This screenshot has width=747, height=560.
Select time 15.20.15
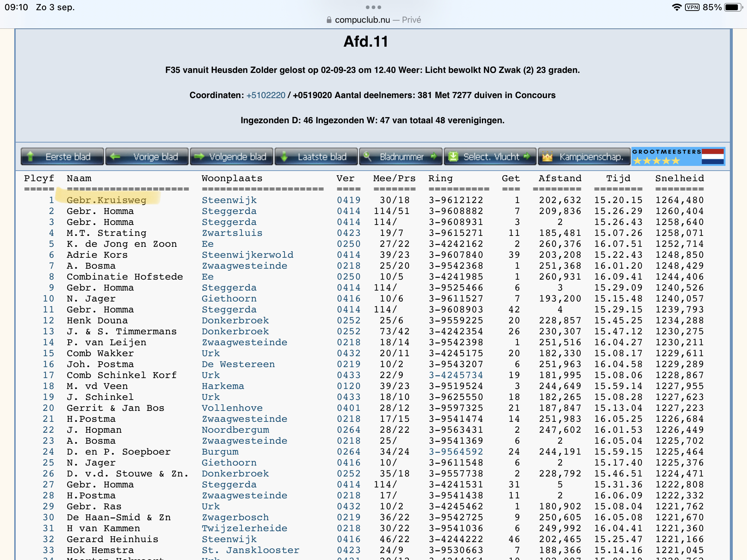point(618,200)
